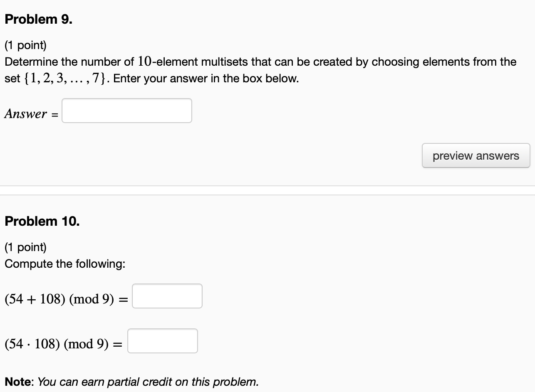
Task: Select the (54 + 108) (mod 9) answer field
Action: pos(166,296)
